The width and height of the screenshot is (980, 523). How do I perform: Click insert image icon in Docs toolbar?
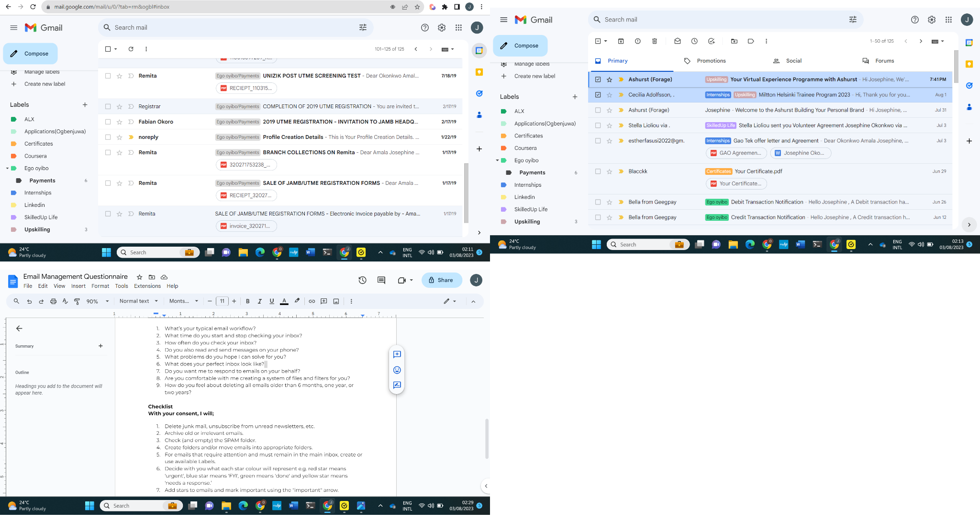(336, 301)
